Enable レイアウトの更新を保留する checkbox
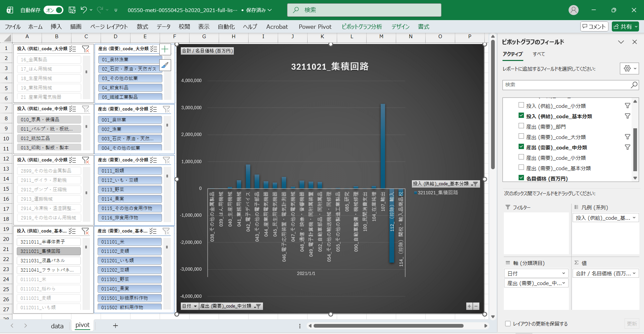 [508, 324]
